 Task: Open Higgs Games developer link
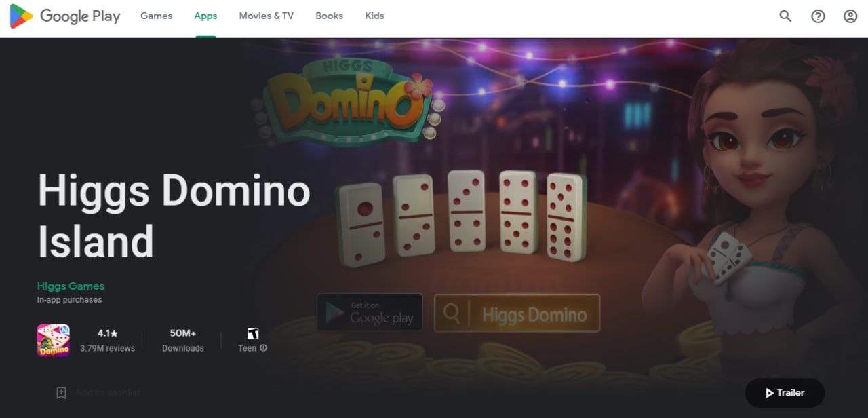pos(71,286)
